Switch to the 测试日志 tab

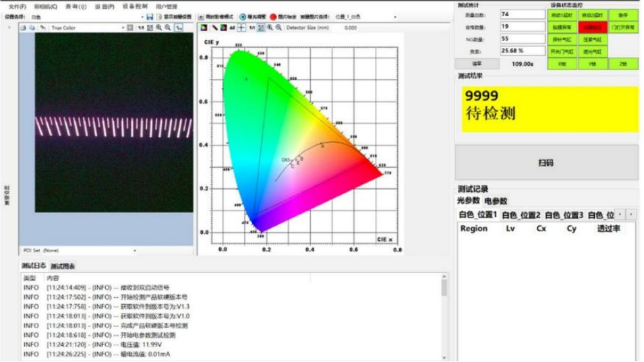[x=34, y=266]
